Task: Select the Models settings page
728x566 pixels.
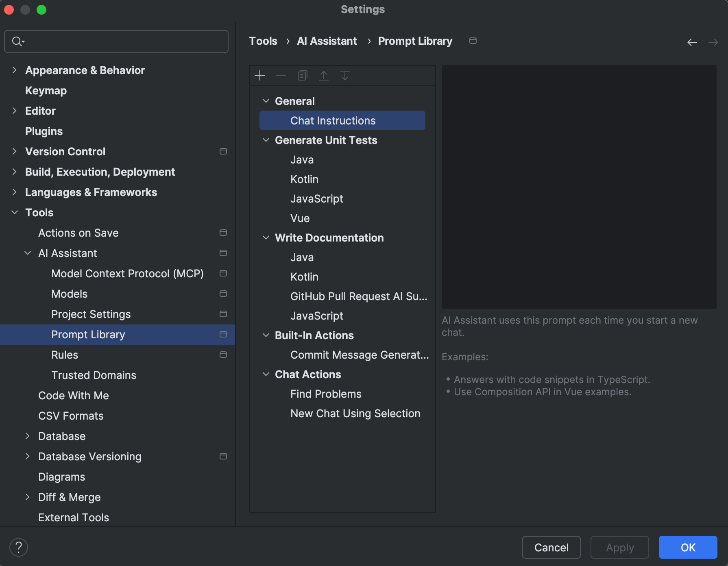Action: click(x=70, y=294)
